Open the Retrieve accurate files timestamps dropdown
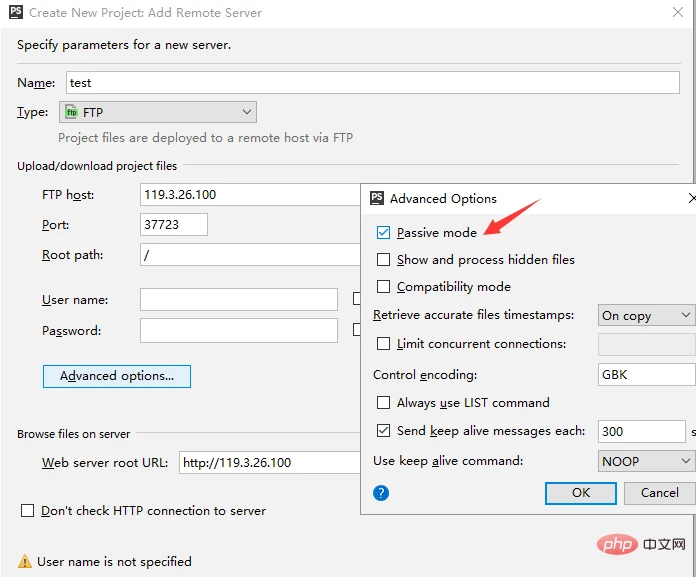Viewport: 696px width, 577px height. coord(646,315)
